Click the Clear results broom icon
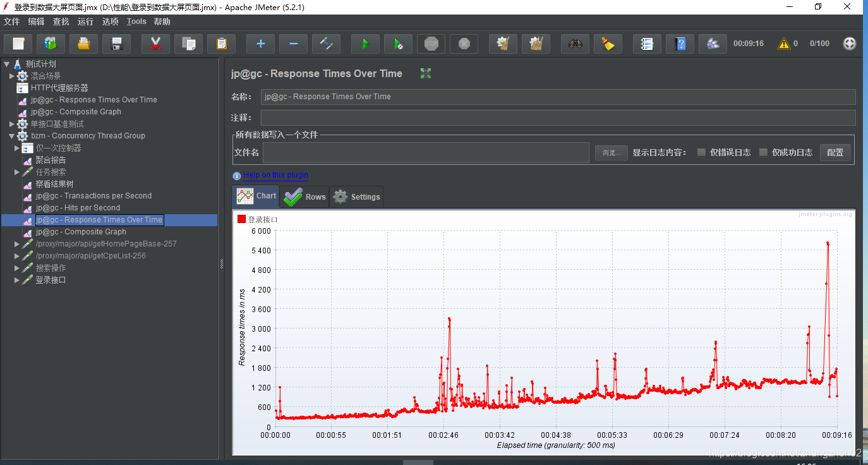The height and width of the screenshot is (465, 868). tap(503, 44)
